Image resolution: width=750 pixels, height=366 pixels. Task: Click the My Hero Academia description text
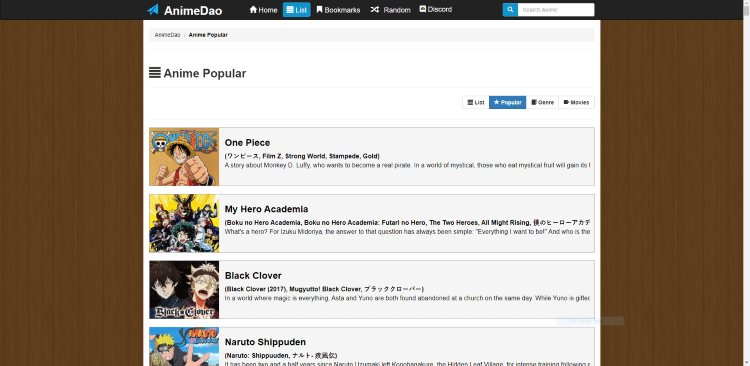tap(408, 232)
